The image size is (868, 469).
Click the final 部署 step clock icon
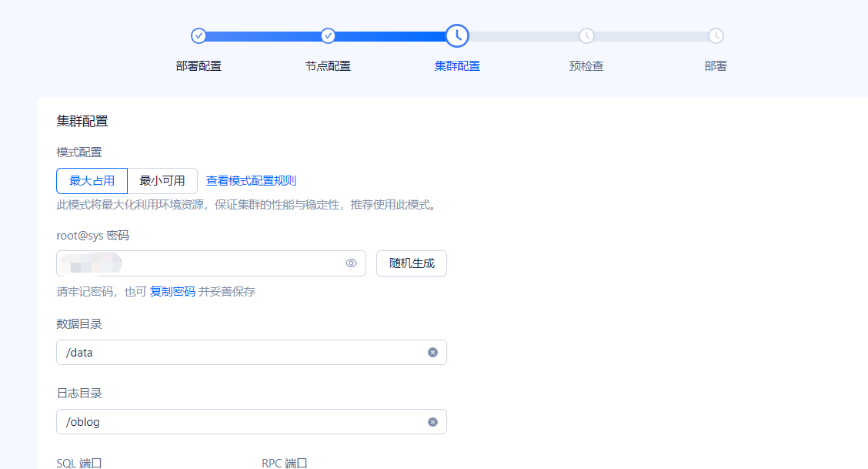pyautogui.click(x=716, y=35)
